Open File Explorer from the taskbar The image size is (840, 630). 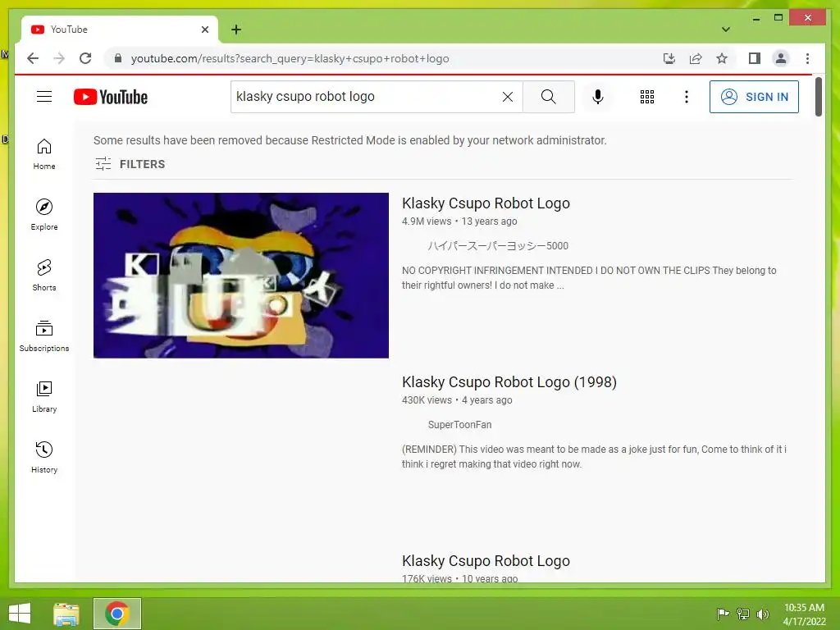[x=66, y=614]
